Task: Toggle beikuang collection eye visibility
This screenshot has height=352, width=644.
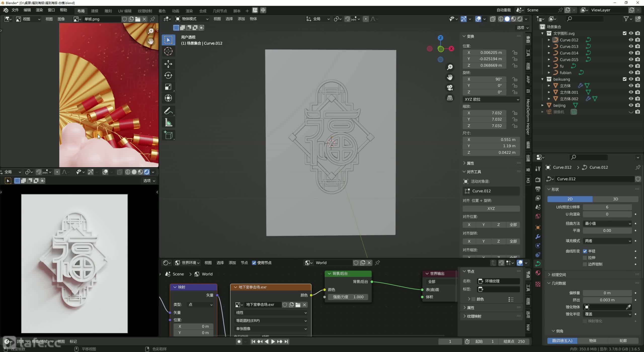Action: tap(631, 79)
